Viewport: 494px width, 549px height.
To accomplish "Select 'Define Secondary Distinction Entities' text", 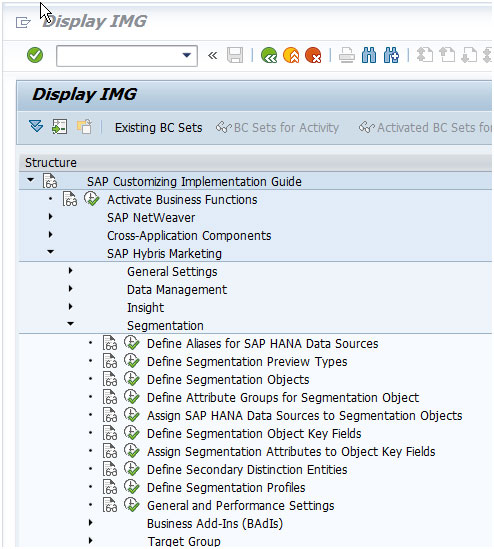I will [x=247, y=470].
